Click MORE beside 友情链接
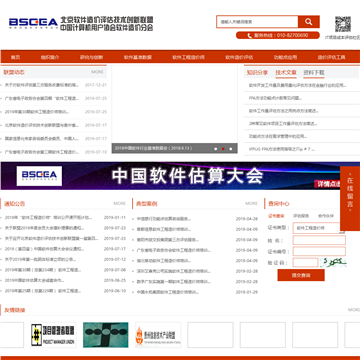Screen dimensions: 360x360 click(x=354, y=310)
